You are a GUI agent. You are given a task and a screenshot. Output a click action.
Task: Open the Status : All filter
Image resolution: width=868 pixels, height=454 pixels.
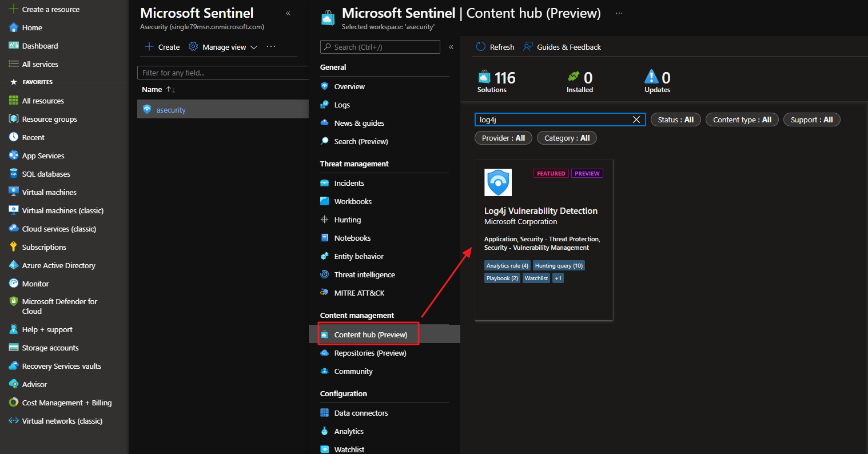point(676,120)
